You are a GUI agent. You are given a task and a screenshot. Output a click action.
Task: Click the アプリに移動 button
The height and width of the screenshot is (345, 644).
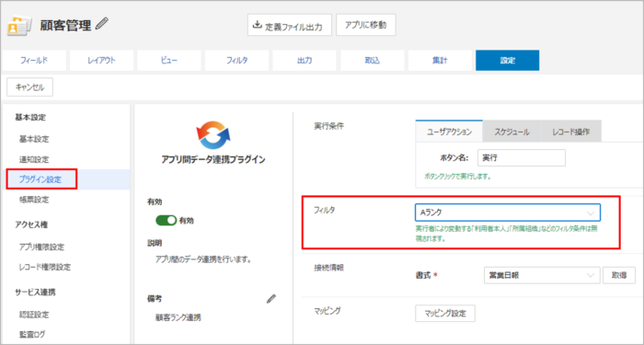point(365,25)
